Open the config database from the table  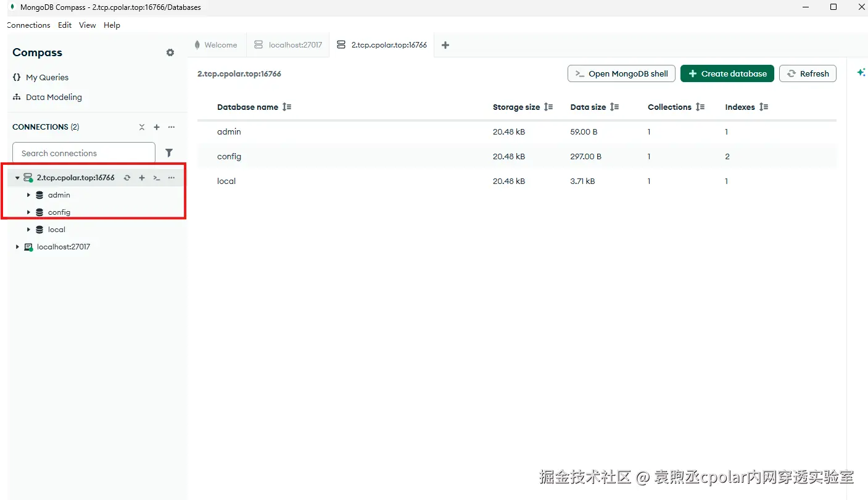pos(229,156)
